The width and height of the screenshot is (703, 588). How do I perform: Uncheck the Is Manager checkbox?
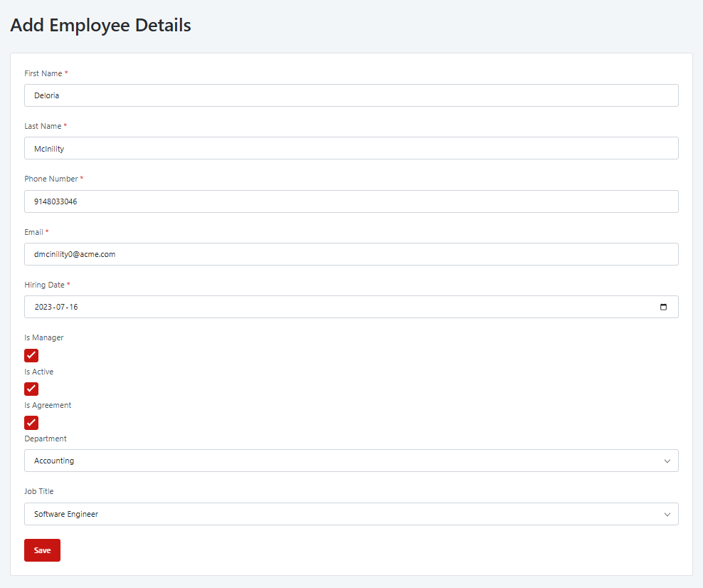pyautogui.click(x=31, y=355)
